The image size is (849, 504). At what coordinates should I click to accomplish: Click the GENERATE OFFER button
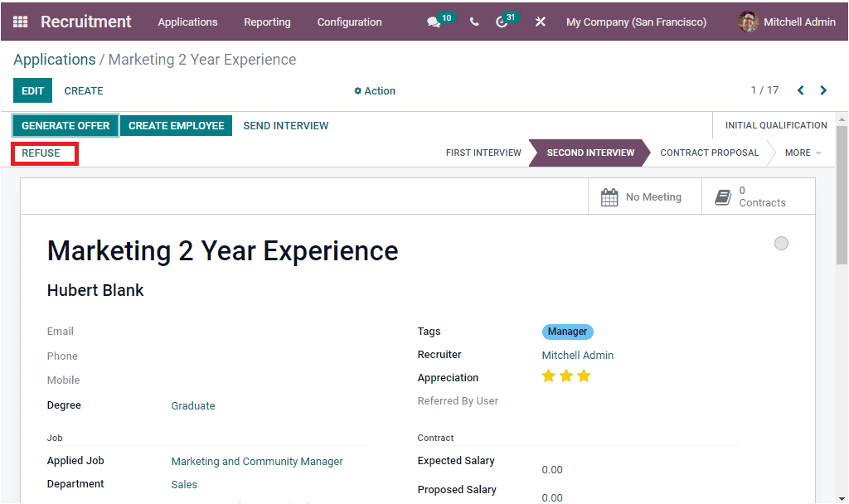click(65, 125)
